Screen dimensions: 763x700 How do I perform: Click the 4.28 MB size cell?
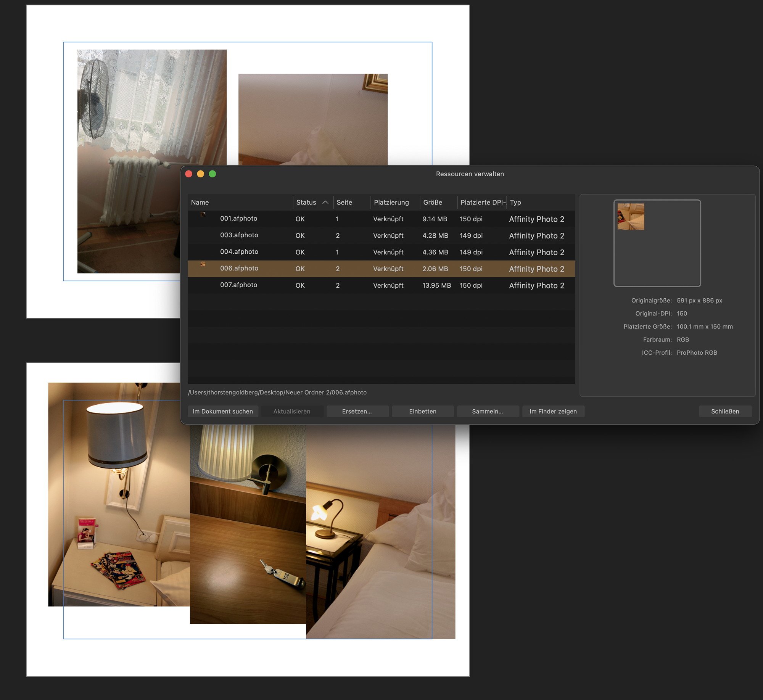[435, 235]
